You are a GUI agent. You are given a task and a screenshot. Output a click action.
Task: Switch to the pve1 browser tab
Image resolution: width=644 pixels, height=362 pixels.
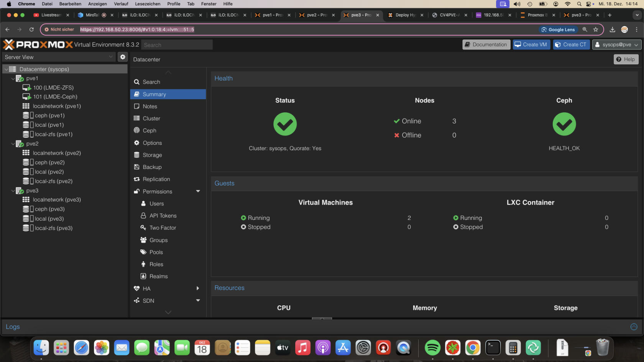click(x=272, y=15)
